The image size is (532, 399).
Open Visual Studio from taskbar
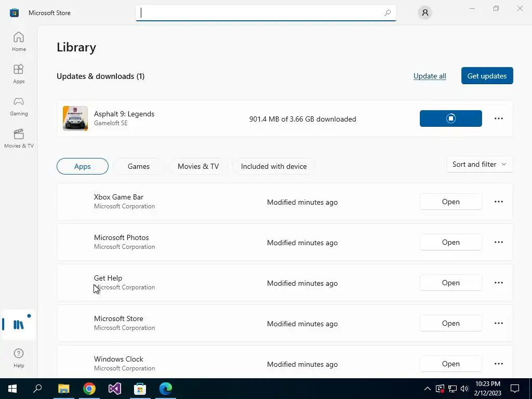click(x=115, y=389)
